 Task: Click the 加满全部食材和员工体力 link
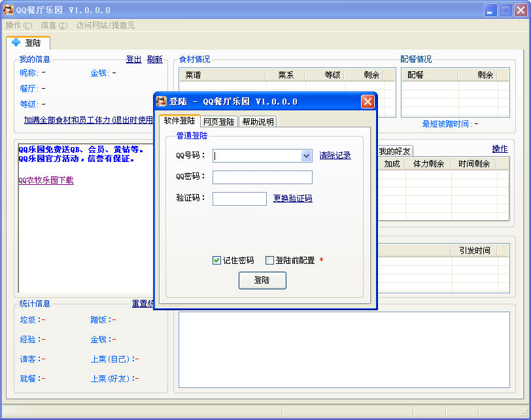(88, 120)
